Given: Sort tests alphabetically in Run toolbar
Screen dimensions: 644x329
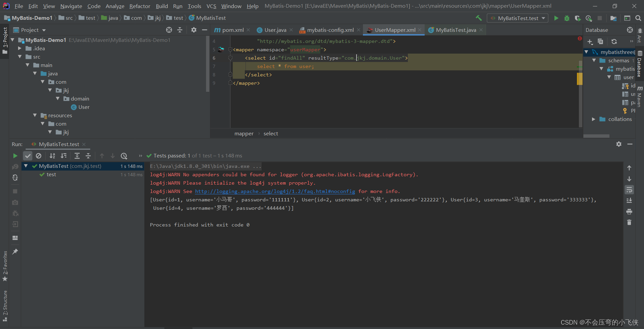Looking at the screenshot, I should click(x=52, y=156).
